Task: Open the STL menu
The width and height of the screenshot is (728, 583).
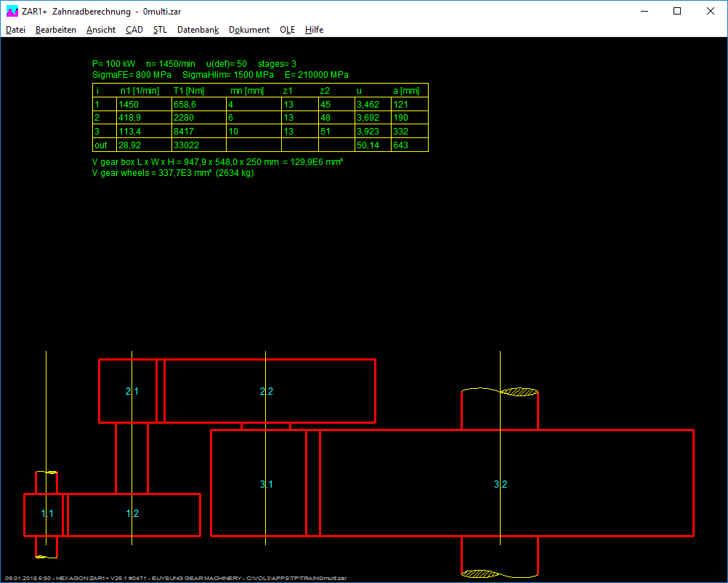Action: point(160,30)
